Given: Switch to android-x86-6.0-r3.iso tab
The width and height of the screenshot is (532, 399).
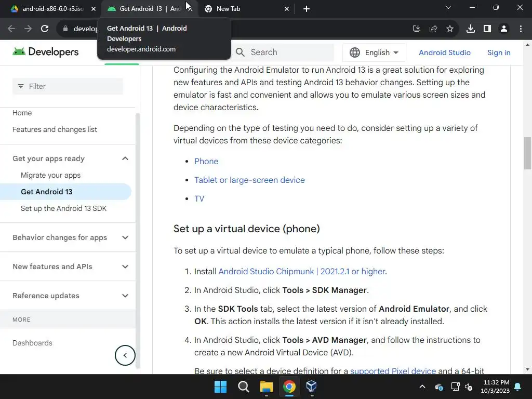Looking at the screenshot, I should [x=48, y=9].
